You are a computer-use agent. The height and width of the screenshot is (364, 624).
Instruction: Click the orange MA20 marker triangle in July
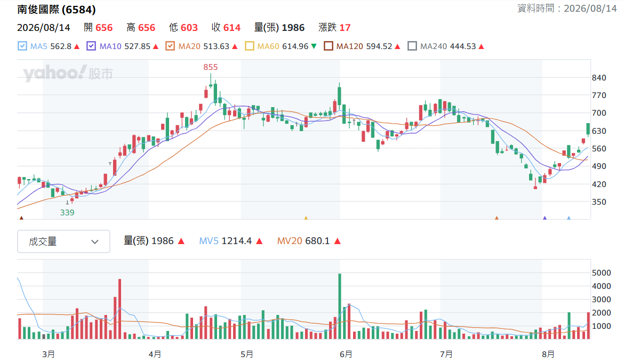pyautogui.click(x=497, y=217)
